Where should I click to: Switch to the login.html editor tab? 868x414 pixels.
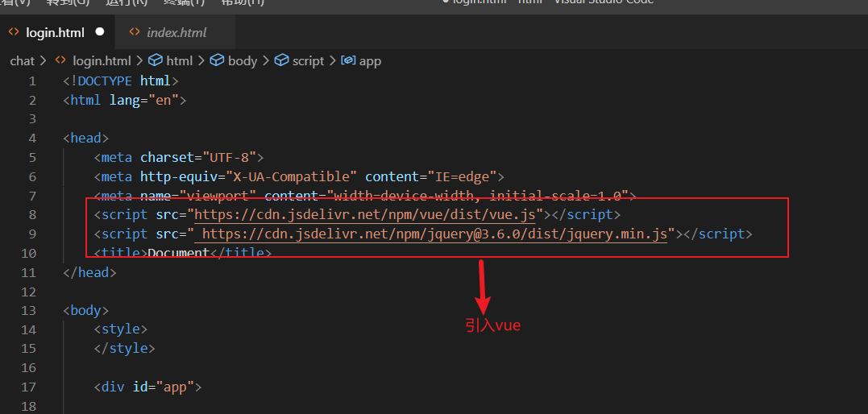(x=57, y=32)
